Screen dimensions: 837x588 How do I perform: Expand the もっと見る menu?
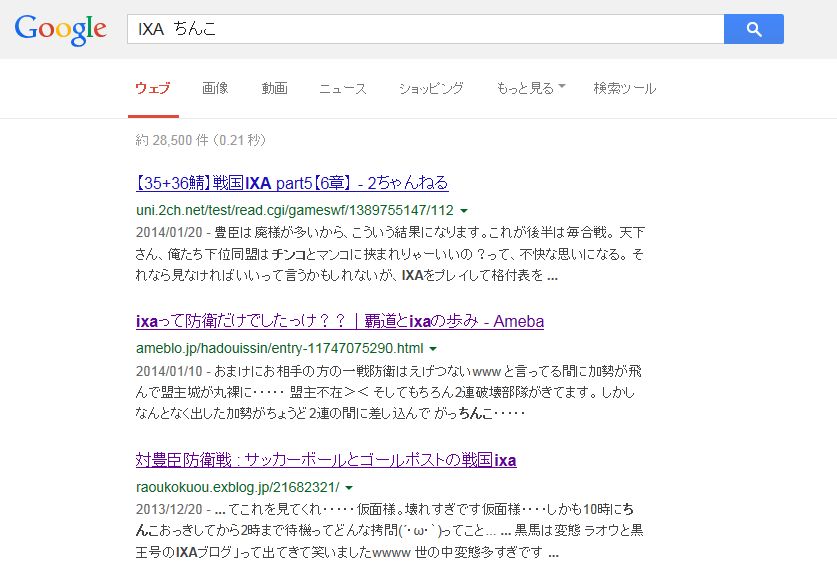click(x=531, y=88)
